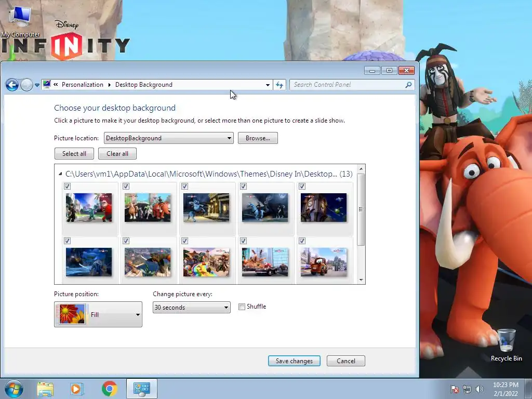Select the Incredibles wallpaper thumbnail

click(x=89, y=208)
